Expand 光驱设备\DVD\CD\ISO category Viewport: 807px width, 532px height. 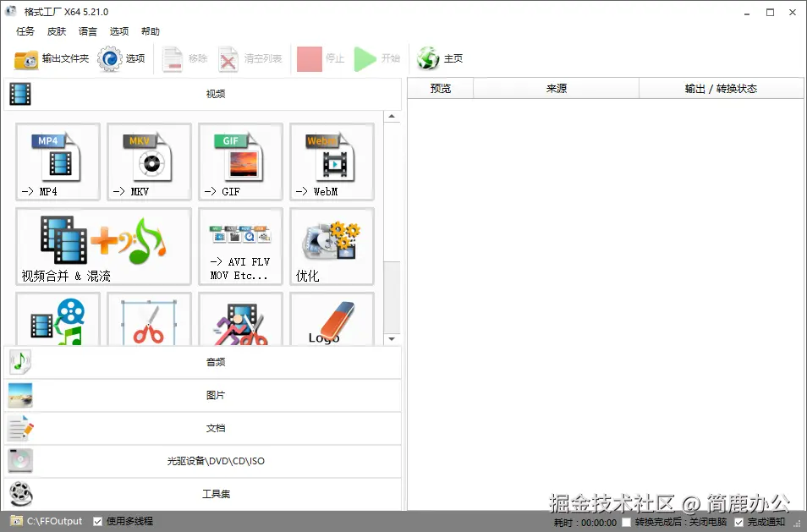[x=203, y=461]
